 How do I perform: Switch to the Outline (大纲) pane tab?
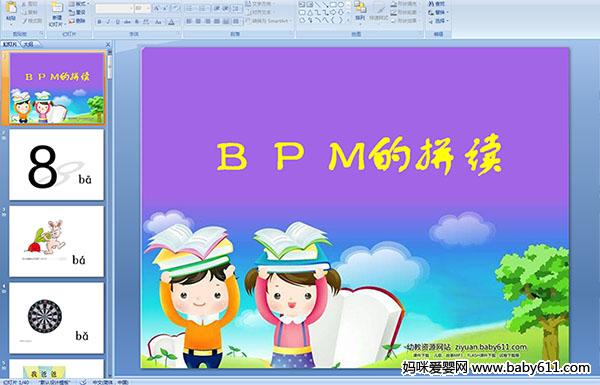[28, 44]
